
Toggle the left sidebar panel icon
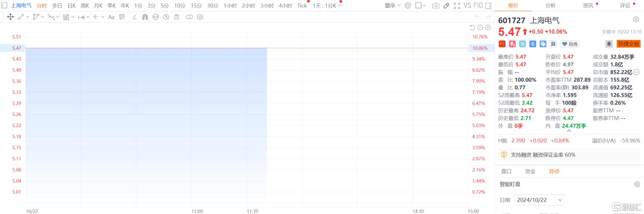pyautogui.click(x=4, y=6)
